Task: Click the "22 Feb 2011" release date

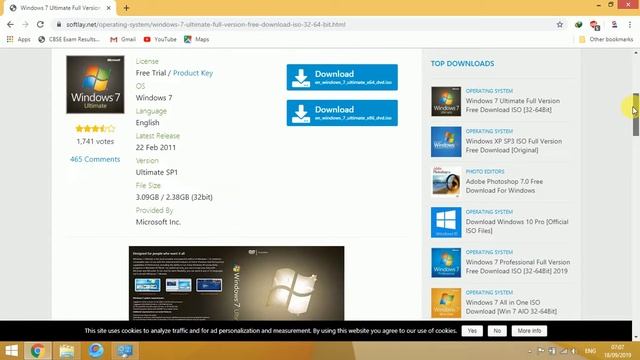Action: click(x=156, y=147)
